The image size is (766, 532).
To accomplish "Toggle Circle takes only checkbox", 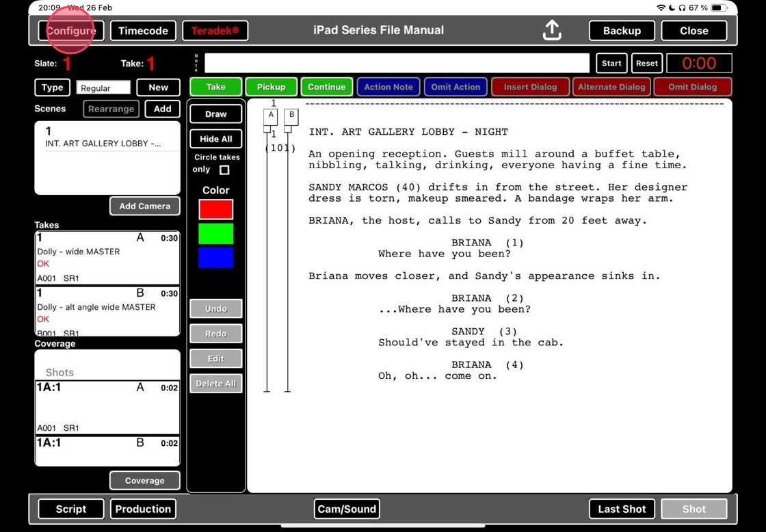I will pyautogui.click(x=224, y=170).
